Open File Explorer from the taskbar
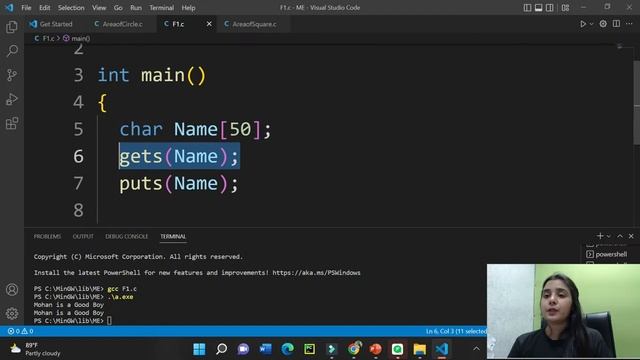This screenshot has width=640, height=360. pos(420,349)
